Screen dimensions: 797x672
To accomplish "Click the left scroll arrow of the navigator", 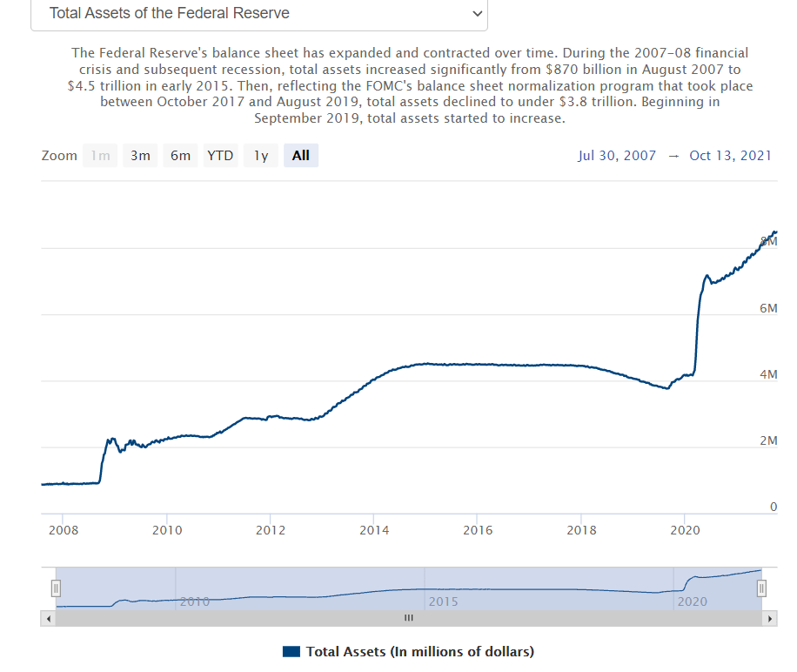I will [48, 619].
